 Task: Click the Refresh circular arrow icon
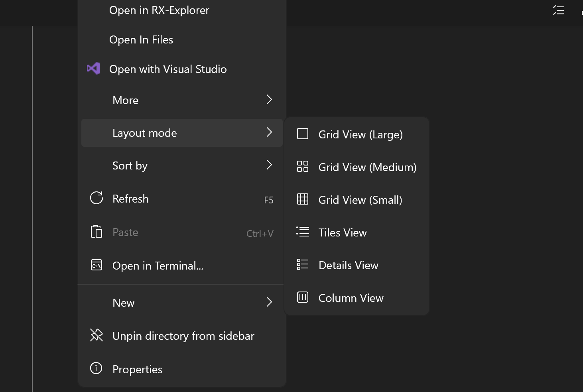pos(97,198)
